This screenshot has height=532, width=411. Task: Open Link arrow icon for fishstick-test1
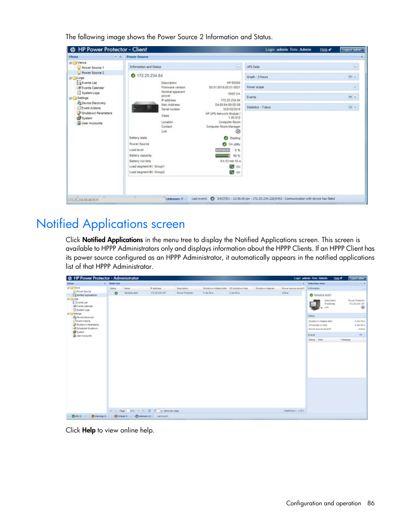coord(363,307)
